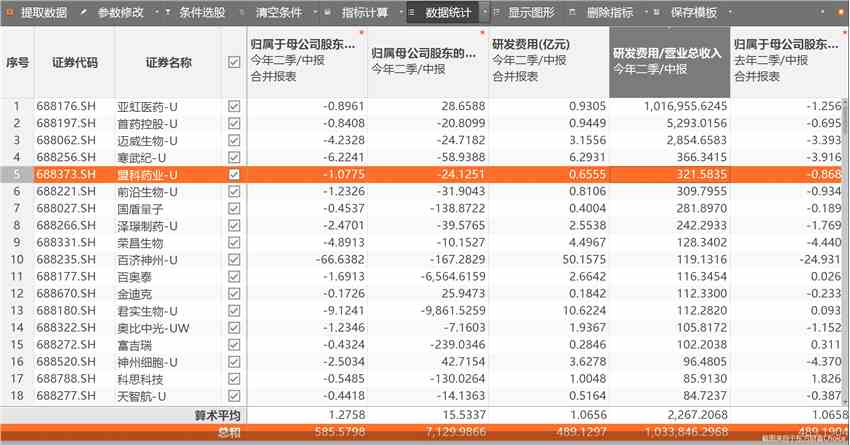850x445 pixels.
Task: Click row number 10
Action: (17, 260)
